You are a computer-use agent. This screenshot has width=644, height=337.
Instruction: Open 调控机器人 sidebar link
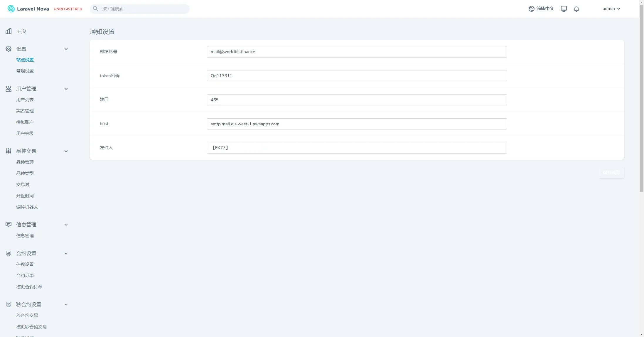coord(27,207)
